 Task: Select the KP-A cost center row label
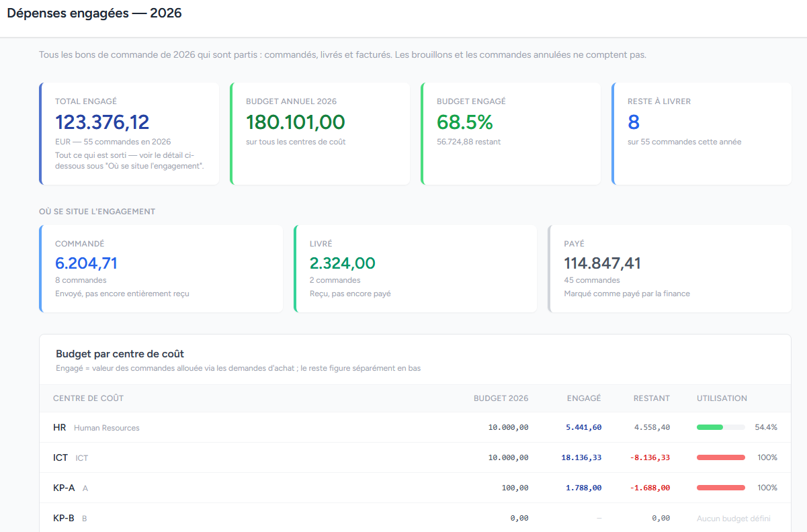coord(71,488)
